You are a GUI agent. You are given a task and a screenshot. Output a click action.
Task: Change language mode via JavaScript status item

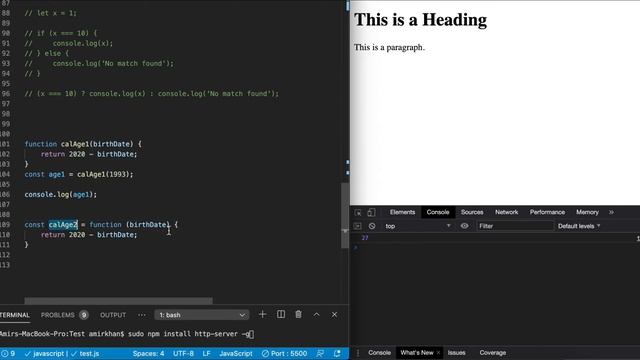coord(236,353)
